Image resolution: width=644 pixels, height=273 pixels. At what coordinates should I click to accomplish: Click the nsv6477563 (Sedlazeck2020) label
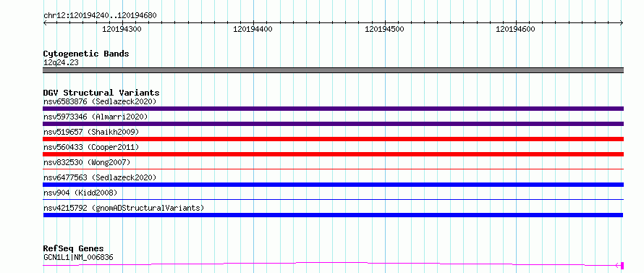coord(100,177)
